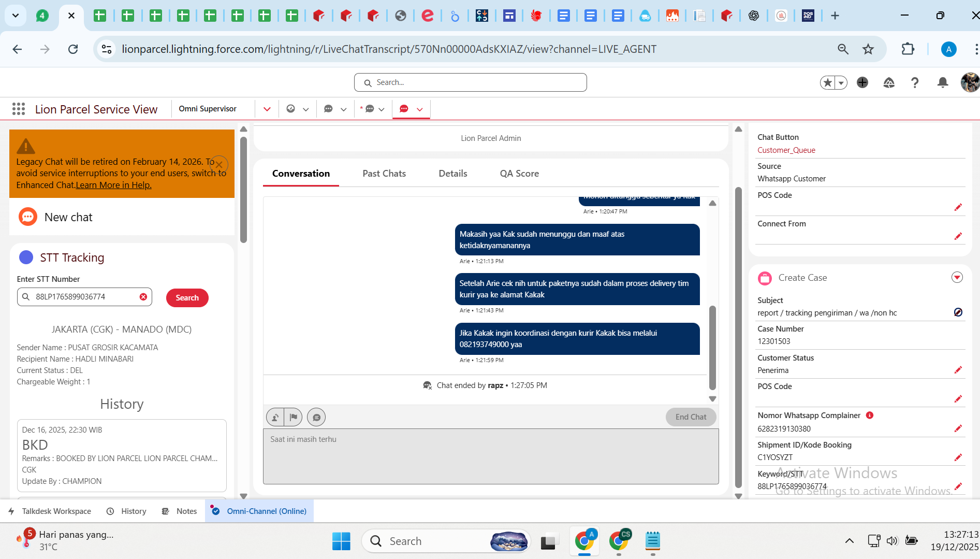Open the Omni-Channel (Online) utility

[x=259, y=511]
